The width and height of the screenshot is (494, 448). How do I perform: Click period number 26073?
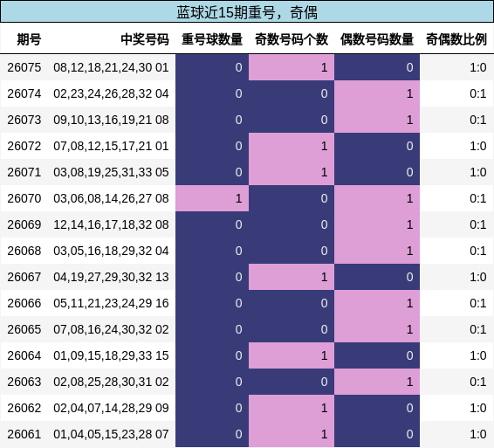click(x=24, y=120)
